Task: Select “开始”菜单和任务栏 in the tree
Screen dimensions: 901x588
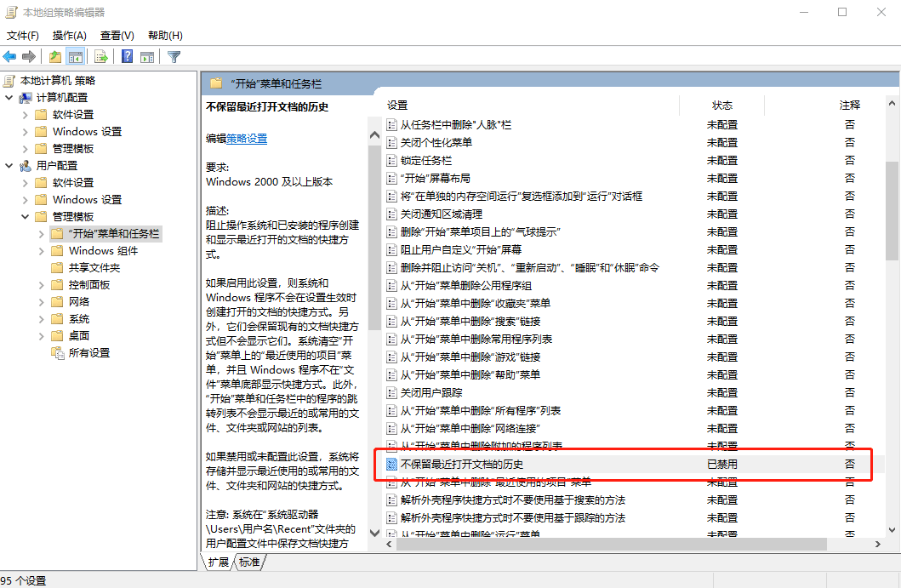Action: (113, 234)
